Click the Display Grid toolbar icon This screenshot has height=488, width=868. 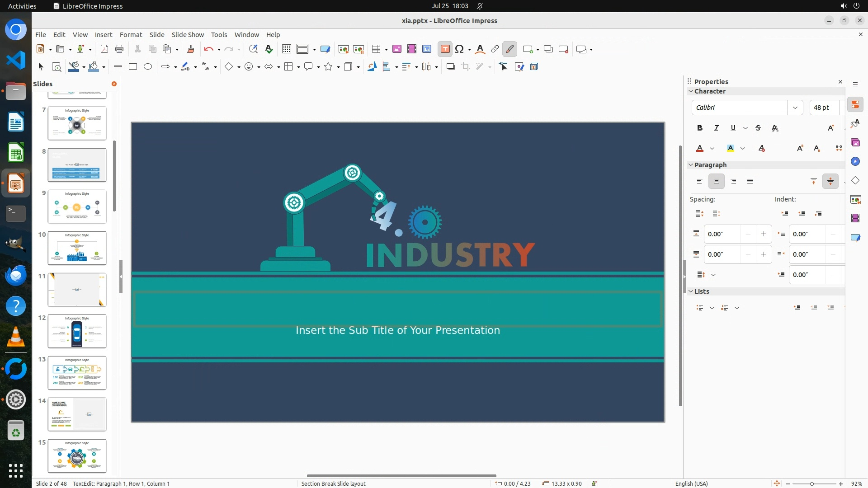[286, 49]
